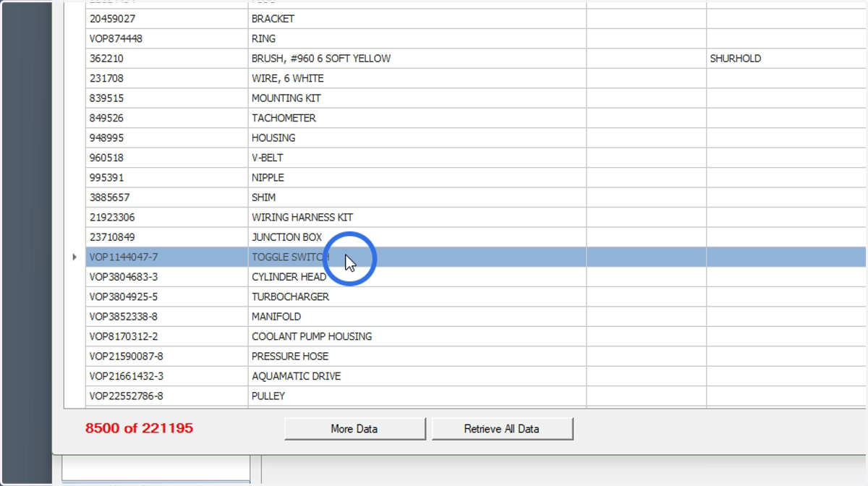
Task: Select the PULLEY description cell
Action: [x=417, y=396]
